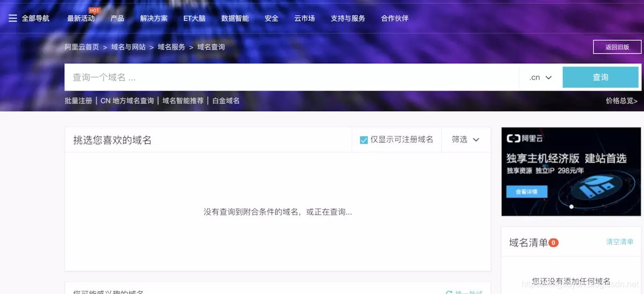The height and width of the screenshot is (294, 644).
Task: Open the .cn domain suffix dropdown
Action: click(x=540, y=77)
